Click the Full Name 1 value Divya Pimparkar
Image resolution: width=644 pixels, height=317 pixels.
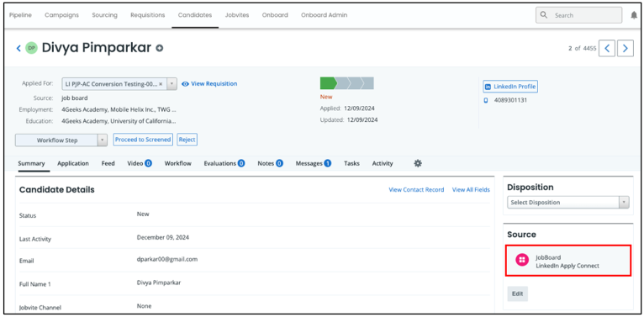coord(159,283)
